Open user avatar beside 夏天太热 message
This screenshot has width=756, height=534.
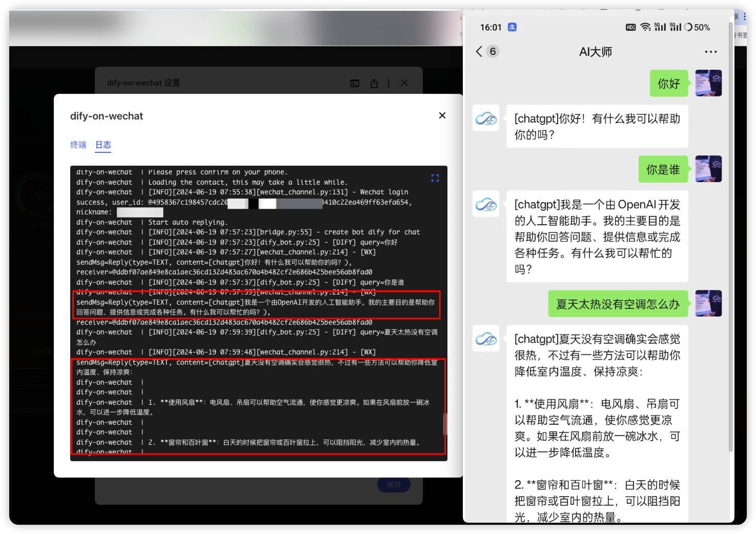click(708, 303)
